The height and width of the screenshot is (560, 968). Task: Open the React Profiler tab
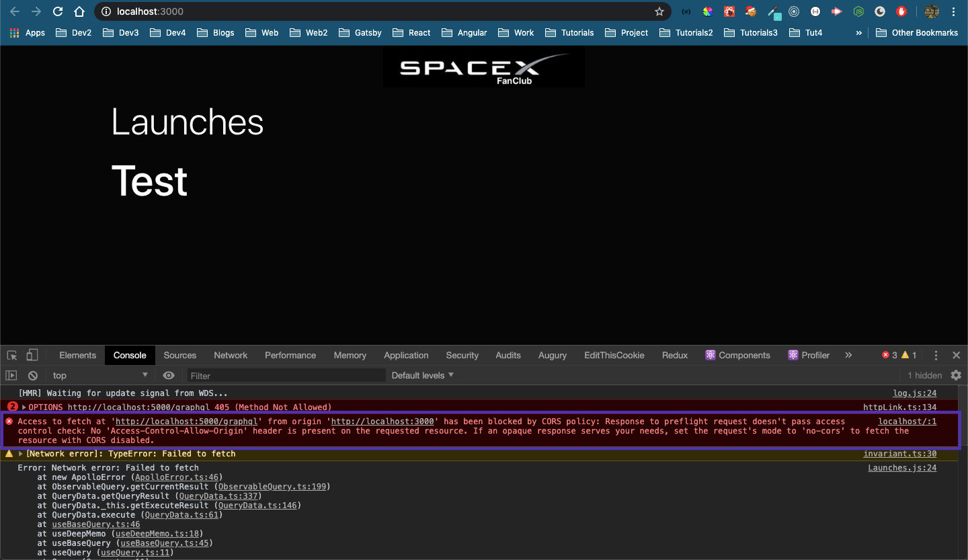tap(809, 355)
